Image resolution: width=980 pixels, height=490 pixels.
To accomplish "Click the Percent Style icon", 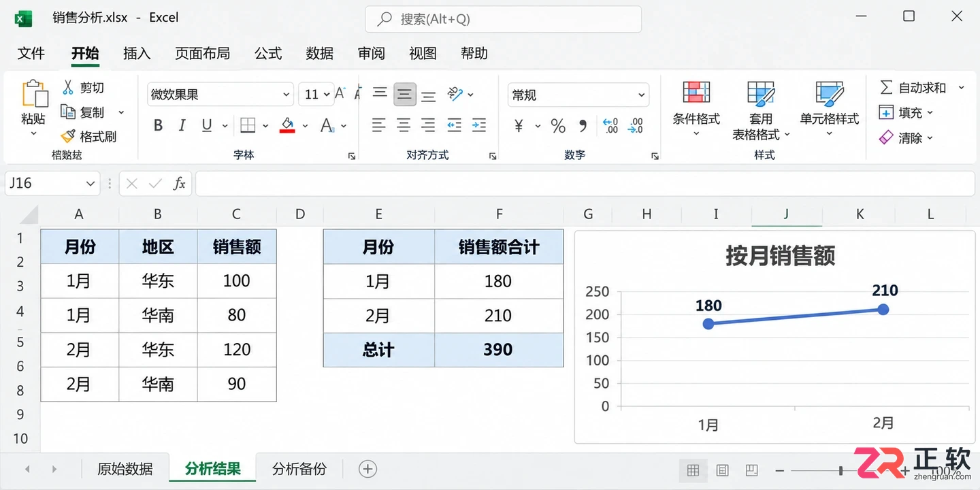I will (x=558, y=125).
